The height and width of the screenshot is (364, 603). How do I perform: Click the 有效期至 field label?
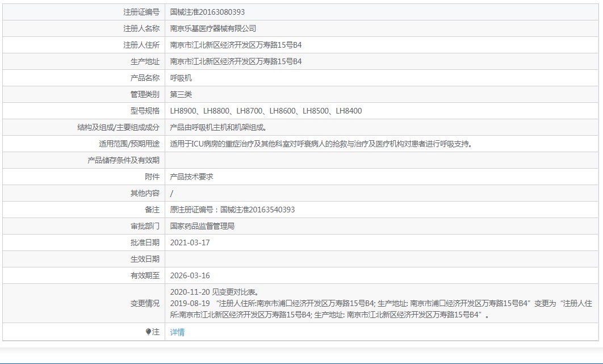pyautogui.click(x=145, y=275)
